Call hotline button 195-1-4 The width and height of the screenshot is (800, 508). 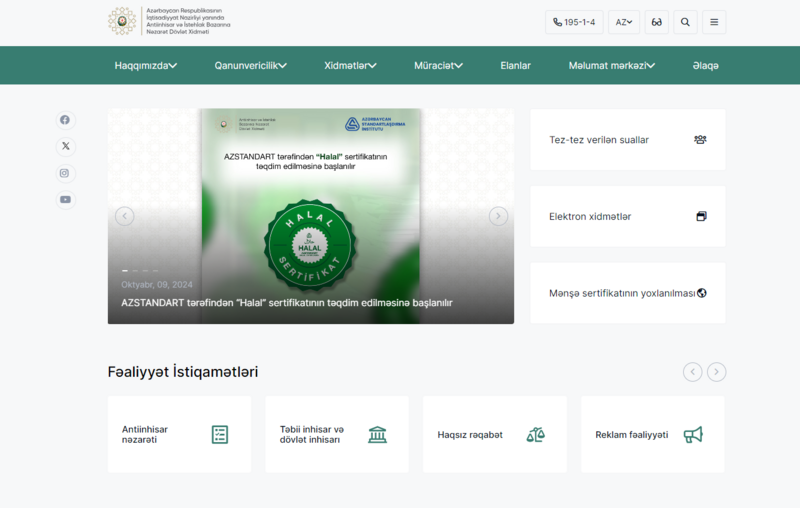[x=574, y=22]
